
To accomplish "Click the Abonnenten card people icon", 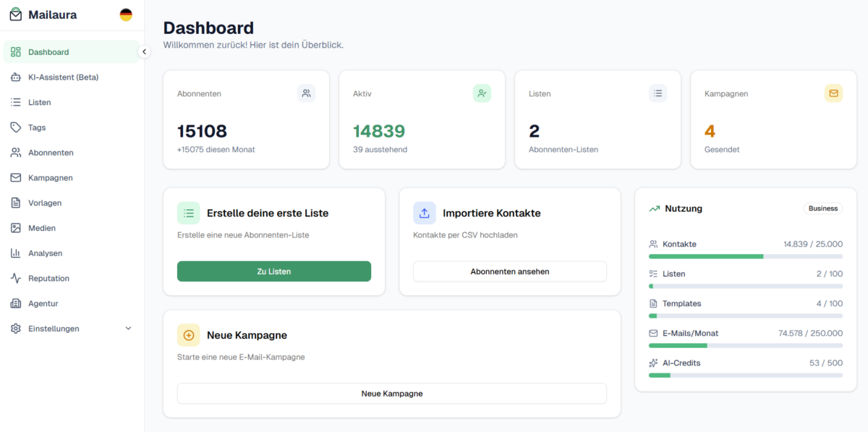I will point(306,93).
